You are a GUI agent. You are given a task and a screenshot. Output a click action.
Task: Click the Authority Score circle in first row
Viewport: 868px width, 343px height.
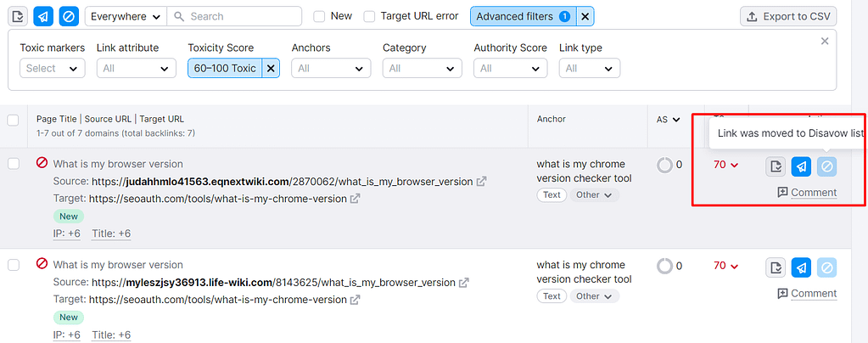click(x=664, y=165)
